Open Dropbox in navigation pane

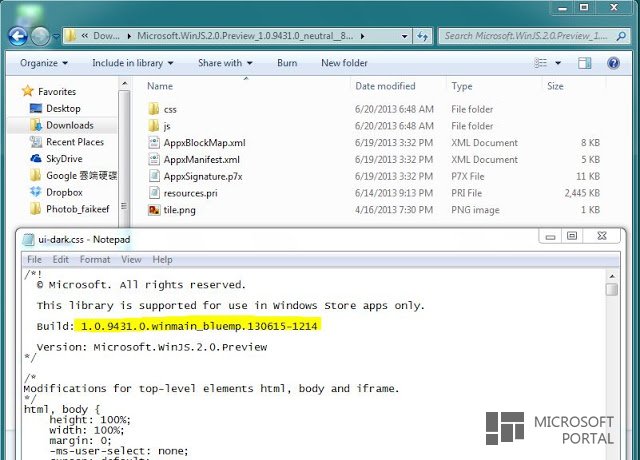pyautogui.click(x=64, y=192)
